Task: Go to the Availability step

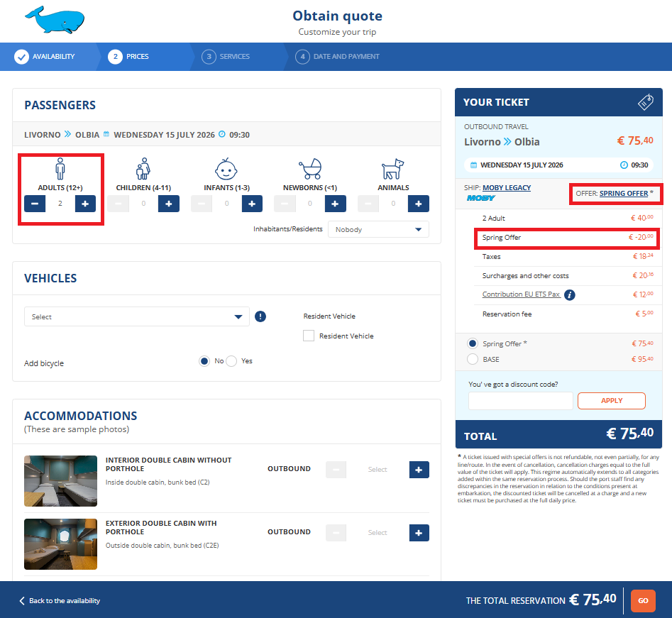Action: (x=45, y=57)
